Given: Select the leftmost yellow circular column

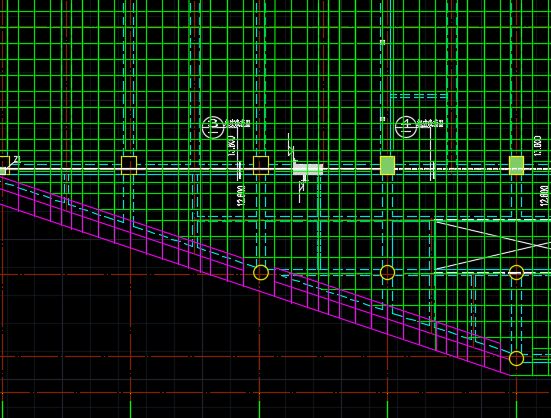Looking at the screenshot, I should coord(261,273).
